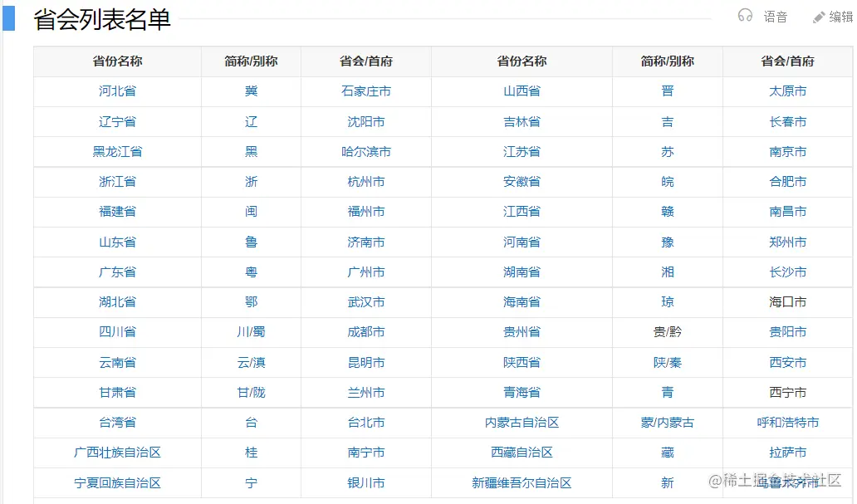Click the 辽宁省 link

click(x=118, y=122)
